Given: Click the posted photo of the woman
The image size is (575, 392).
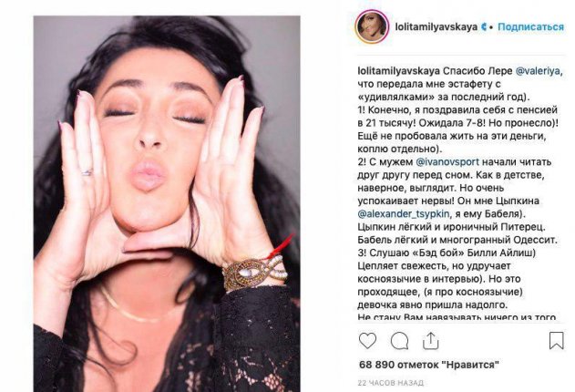Looking at the screenshot, I should coord(167,203).
